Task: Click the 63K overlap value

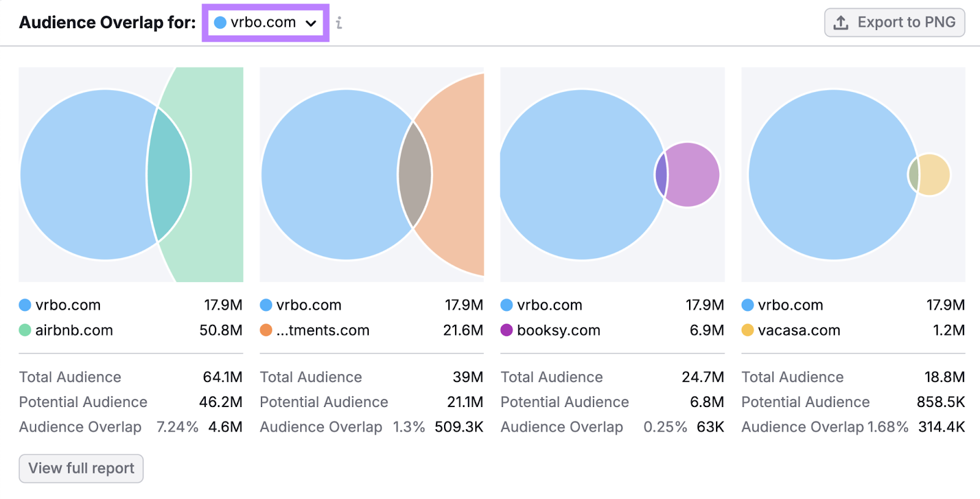Action: click(710, 427)
